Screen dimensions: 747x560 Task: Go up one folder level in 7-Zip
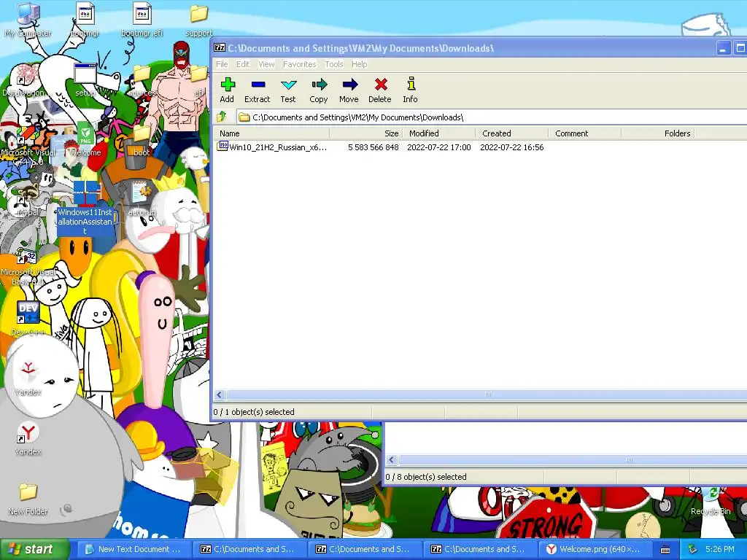[x=222, y=117]
